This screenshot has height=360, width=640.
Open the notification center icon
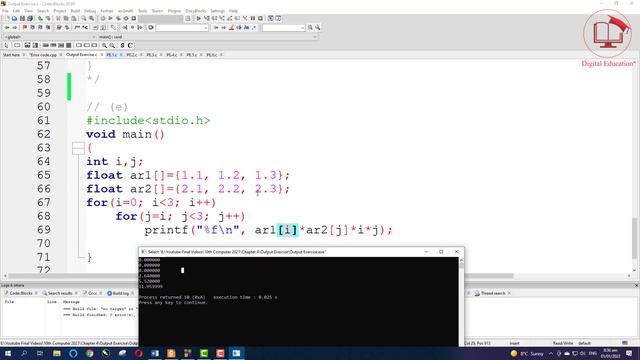(x=629, y=353)
